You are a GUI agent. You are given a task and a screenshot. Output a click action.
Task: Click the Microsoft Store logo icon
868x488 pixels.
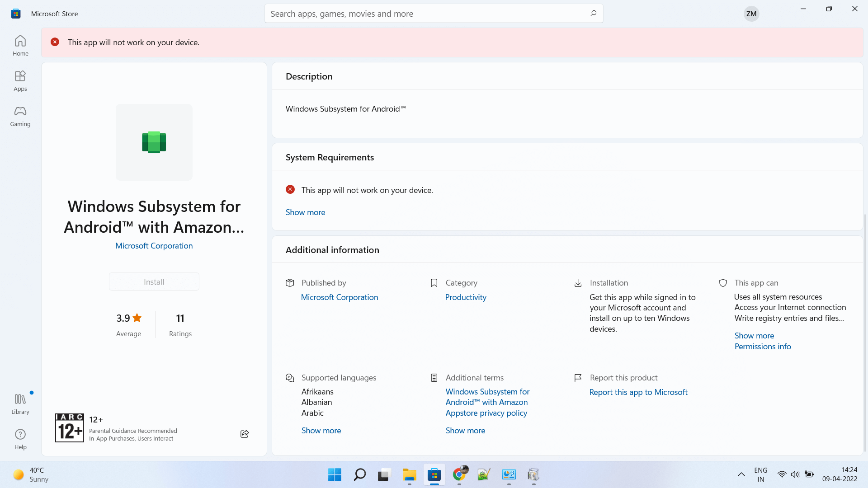point(15,13)
